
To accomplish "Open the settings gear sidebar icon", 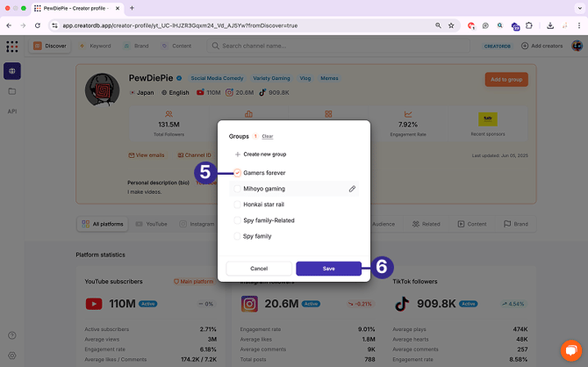I will (x=12, y=356).
